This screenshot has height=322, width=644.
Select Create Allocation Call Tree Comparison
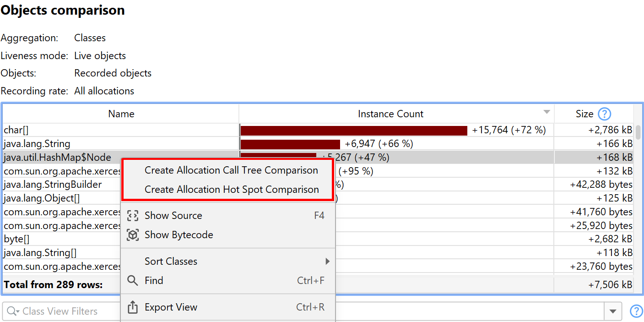(231, 170)
